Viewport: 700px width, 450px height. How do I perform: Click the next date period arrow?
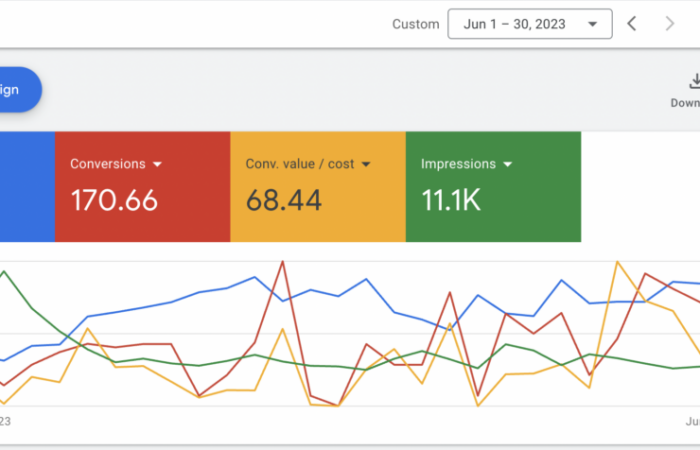(x=670, y=24)
